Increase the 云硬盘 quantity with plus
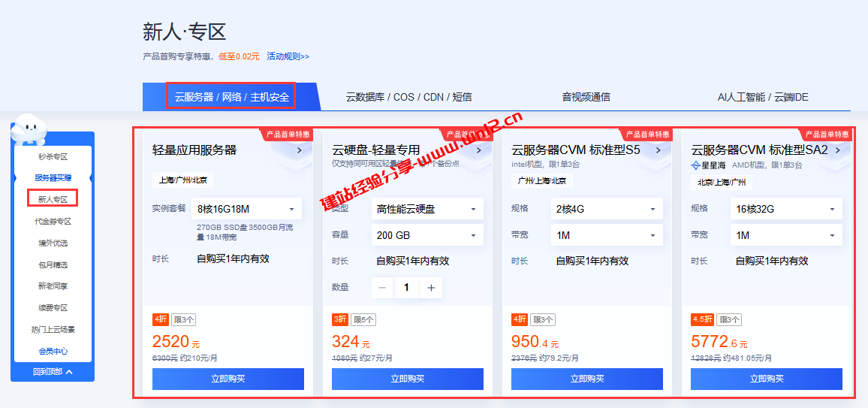Screen dimensions: 868x408 431,287
